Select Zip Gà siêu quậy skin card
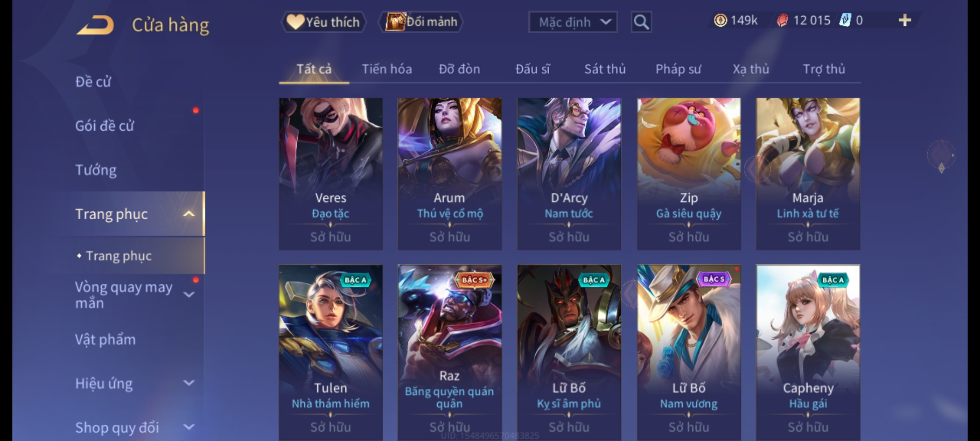 click(689, 174)
